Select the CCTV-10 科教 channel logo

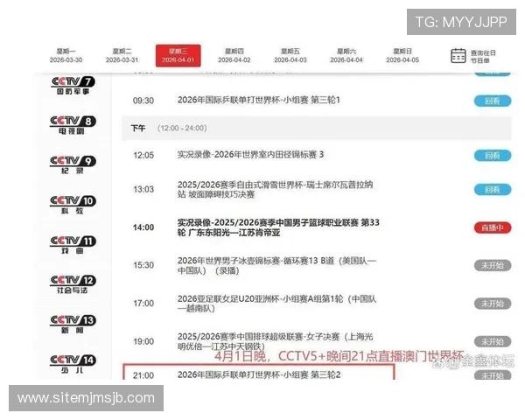pos(73,205)
